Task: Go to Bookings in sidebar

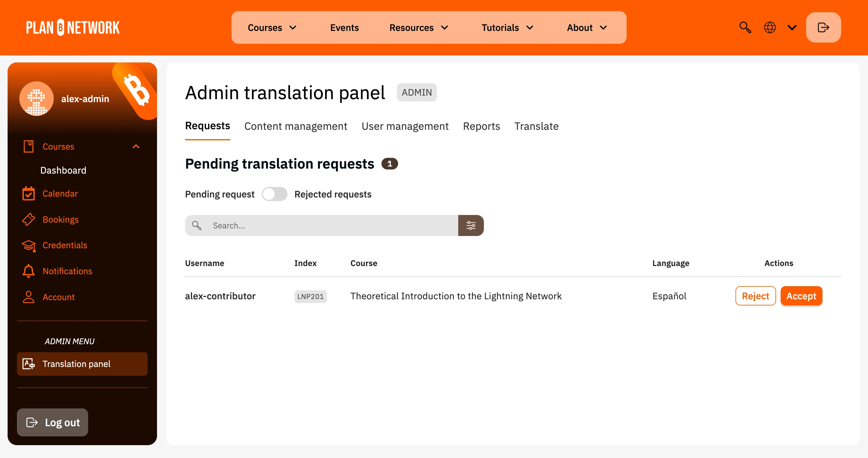Action: pos(60,220)
